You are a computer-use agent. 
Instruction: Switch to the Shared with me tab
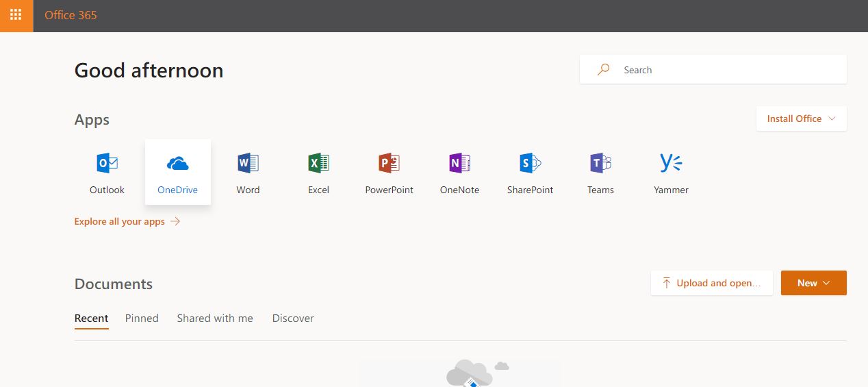coord(215,319)
